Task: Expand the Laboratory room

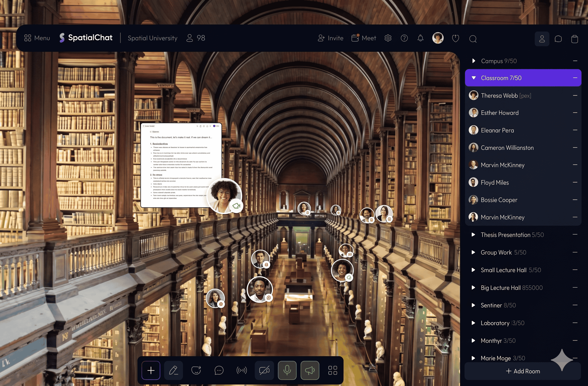Action: [x=473, y=323]
